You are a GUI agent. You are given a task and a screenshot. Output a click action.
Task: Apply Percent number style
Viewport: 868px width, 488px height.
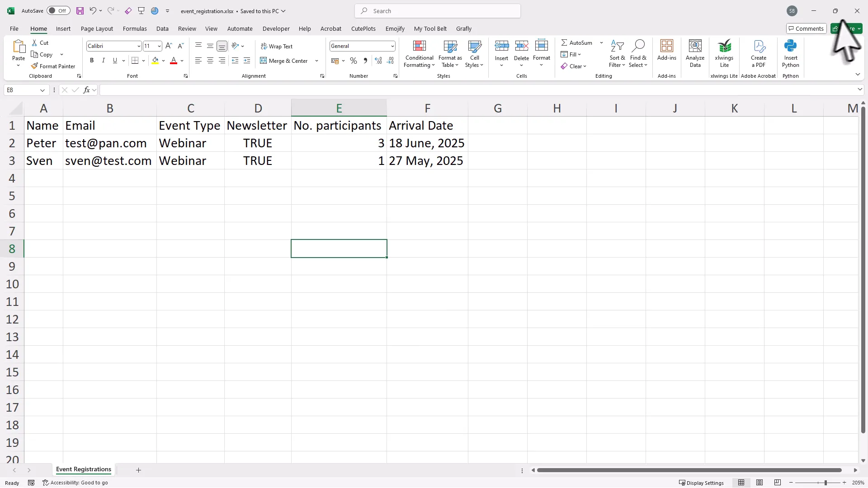click(354, 61)
